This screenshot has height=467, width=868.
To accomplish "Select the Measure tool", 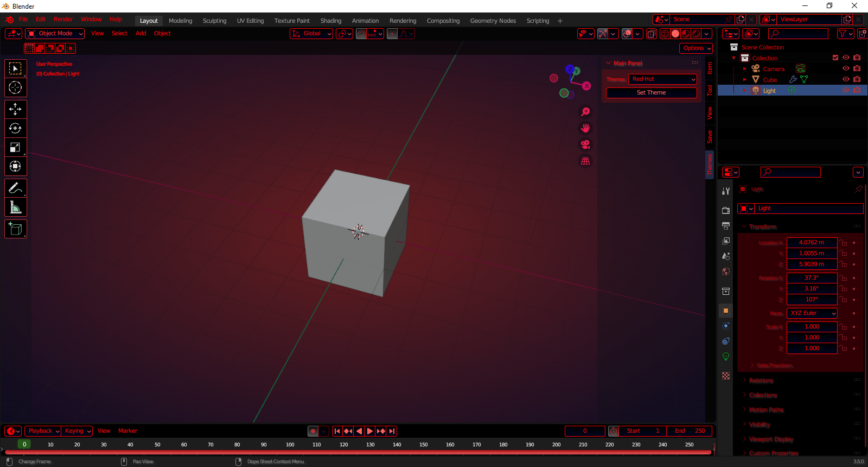I will [15, 207].
